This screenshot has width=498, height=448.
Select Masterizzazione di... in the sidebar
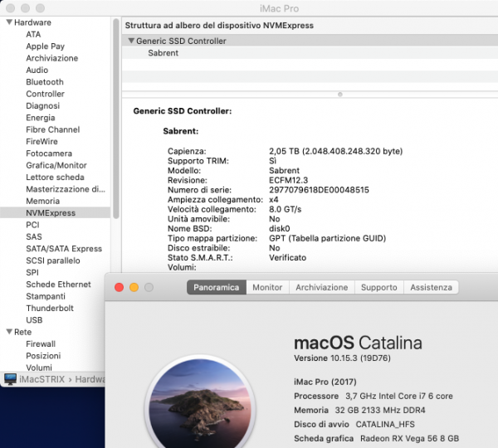pos(66,189)
